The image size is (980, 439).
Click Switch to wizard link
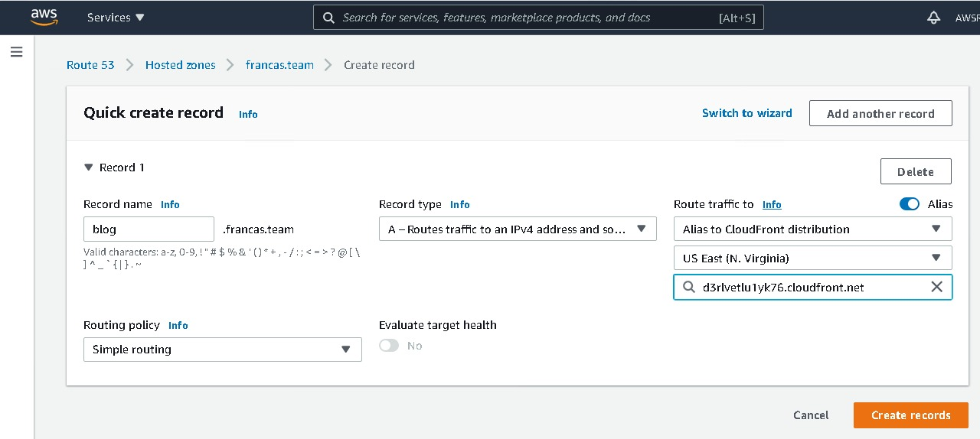point(747,113)
